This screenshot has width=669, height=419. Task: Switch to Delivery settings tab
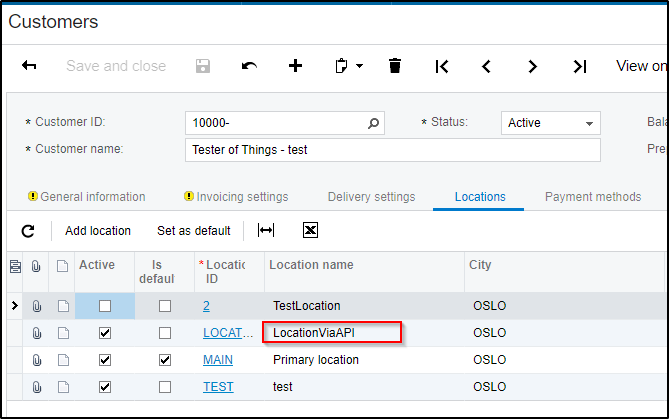point(371,197)
